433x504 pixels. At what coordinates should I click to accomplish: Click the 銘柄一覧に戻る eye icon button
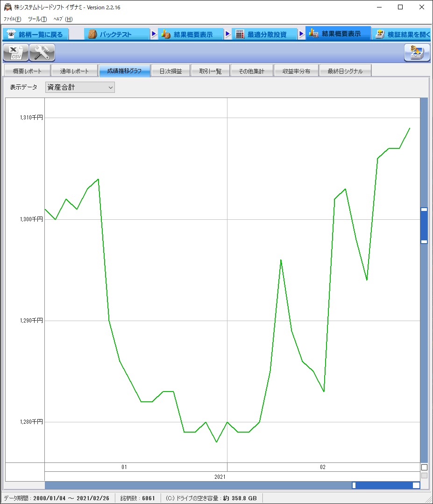(x=35, y=35)
